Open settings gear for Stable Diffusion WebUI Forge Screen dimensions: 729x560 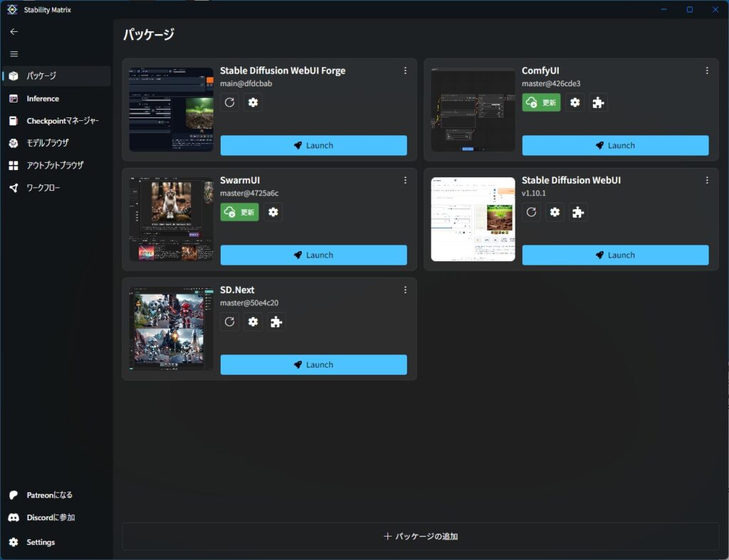253,102
